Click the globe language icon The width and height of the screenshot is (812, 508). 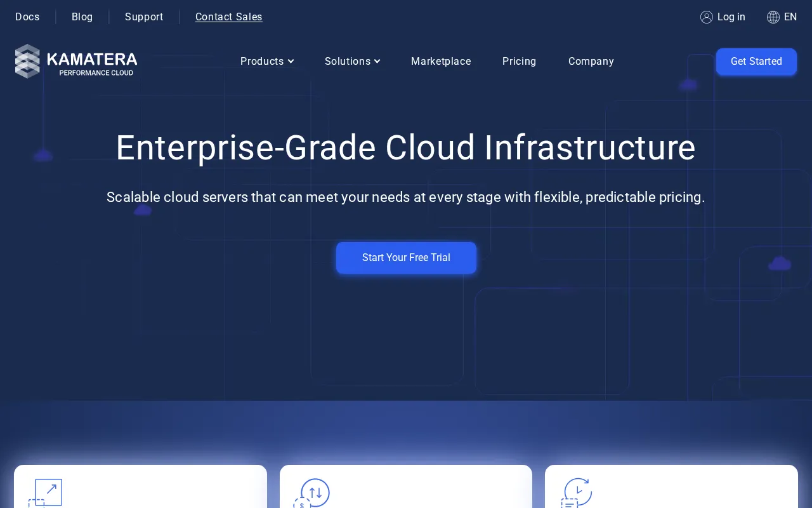(773, 17)
